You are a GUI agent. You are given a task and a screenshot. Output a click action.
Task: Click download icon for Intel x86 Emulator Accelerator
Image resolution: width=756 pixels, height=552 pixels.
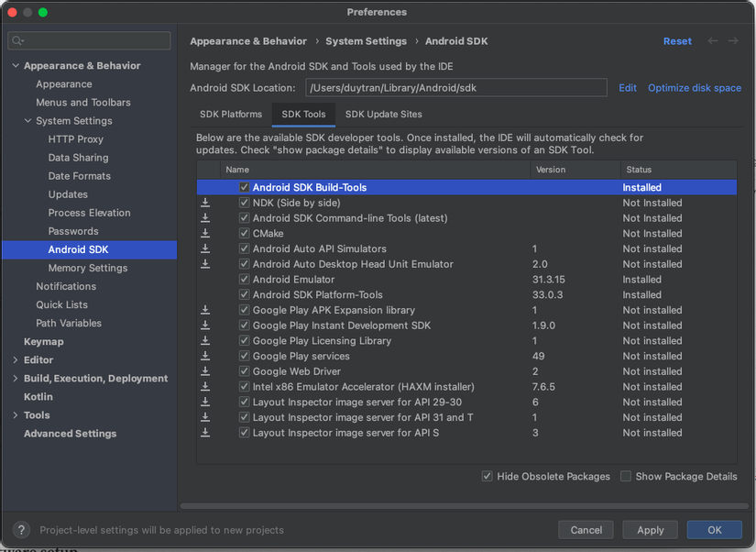(206, 387)
